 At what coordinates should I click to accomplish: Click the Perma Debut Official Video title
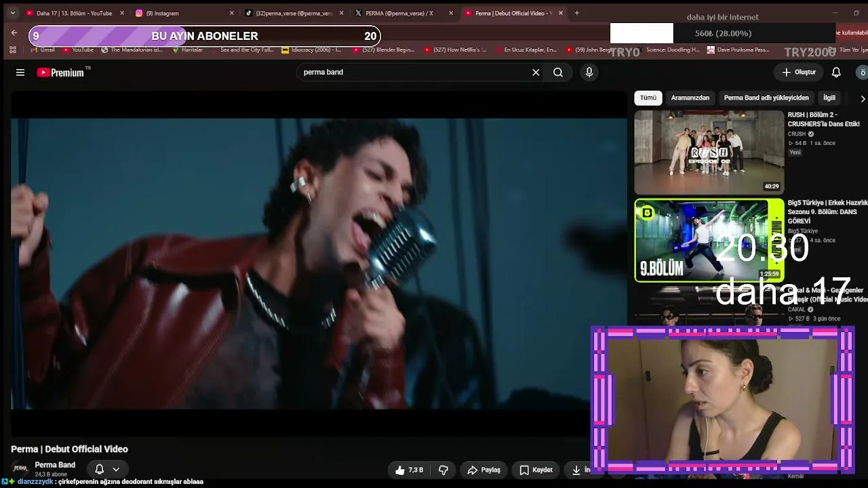(x=69, y=449)
